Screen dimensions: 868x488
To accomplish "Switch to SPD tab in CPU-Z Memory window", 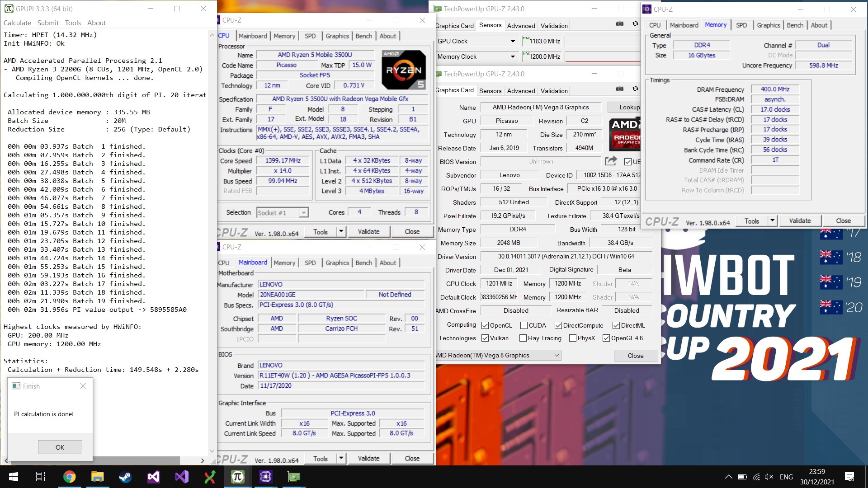I will click(x=741, y=25).
